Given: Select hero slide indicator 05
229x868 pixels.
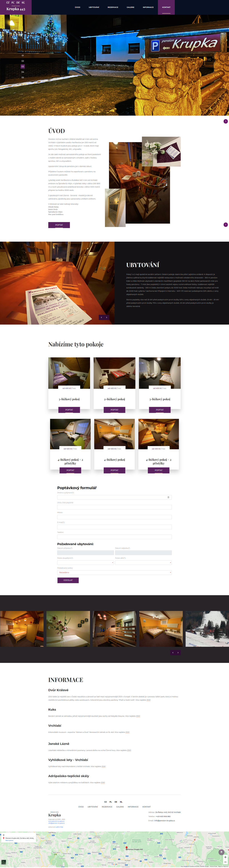Looking at the screenshot, I should point(23,77).
